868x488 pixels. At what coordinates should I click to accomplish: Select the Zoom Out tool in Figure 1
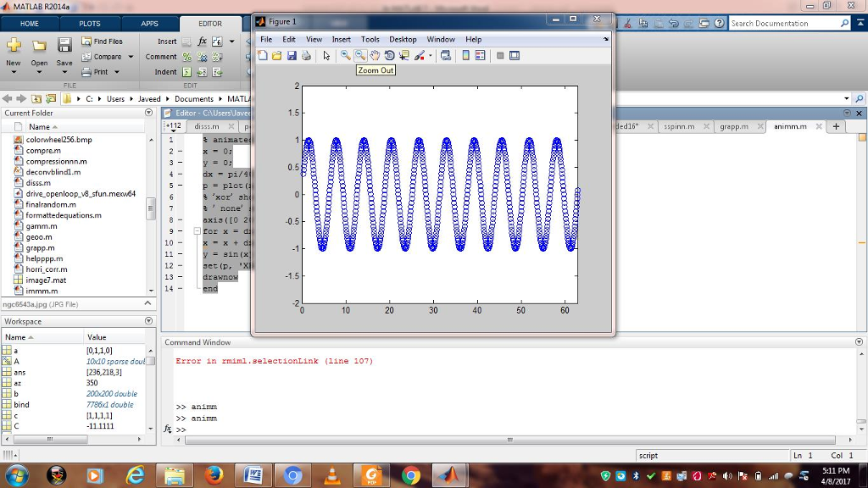pyautogui.click(x=359, y=56)
